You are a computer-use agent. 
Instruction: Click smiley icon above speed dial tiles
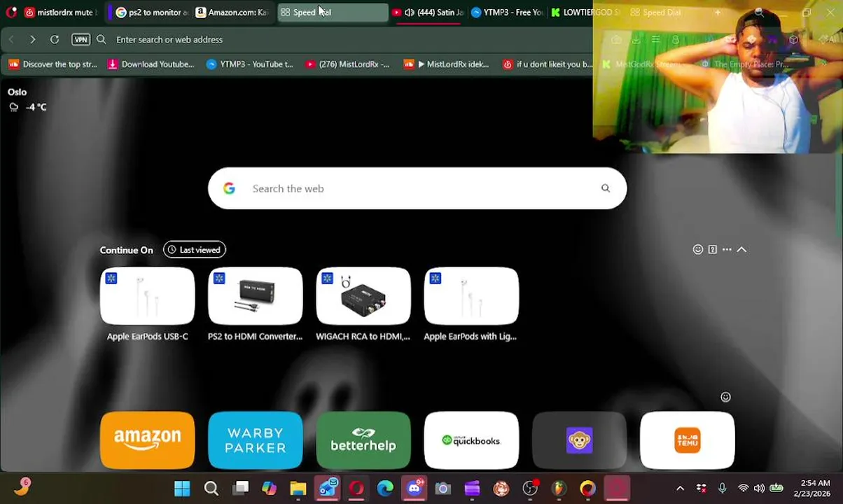[725, 397]
